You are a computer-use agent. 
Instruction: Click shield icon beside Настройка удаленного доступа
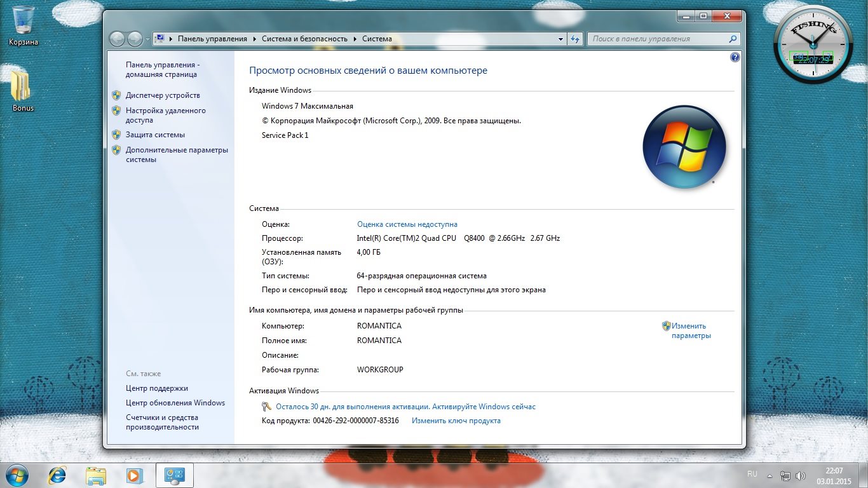pyautogui.click(x=116, y=111)
